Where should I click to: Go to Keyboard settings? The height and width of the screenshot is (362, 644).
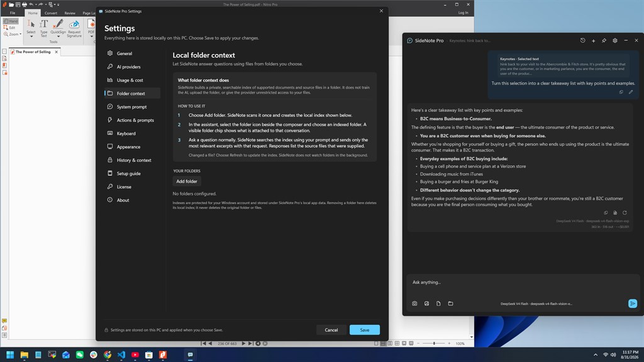pyautogui.click(x=132, y=133)
